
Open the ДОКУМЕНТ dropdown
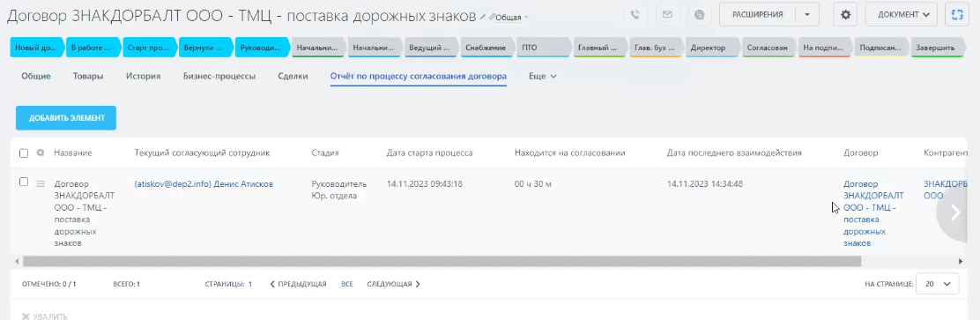(x=902, y=14)
